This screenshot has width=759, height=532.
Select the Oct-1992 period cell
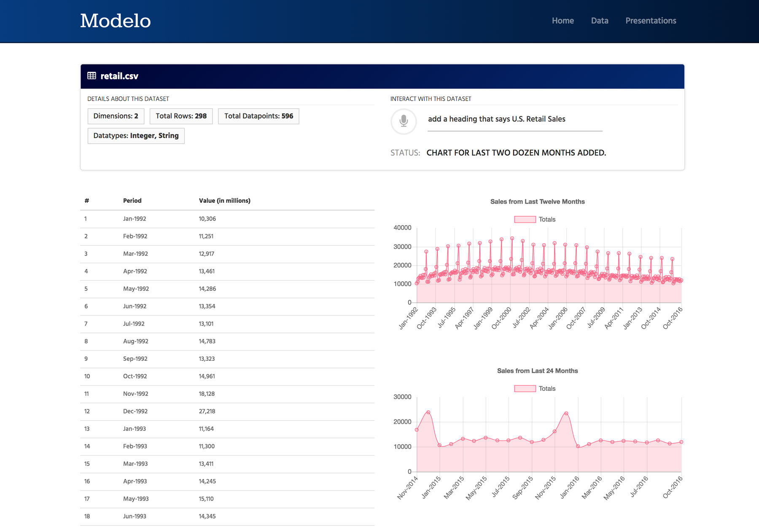click(135, 376)
